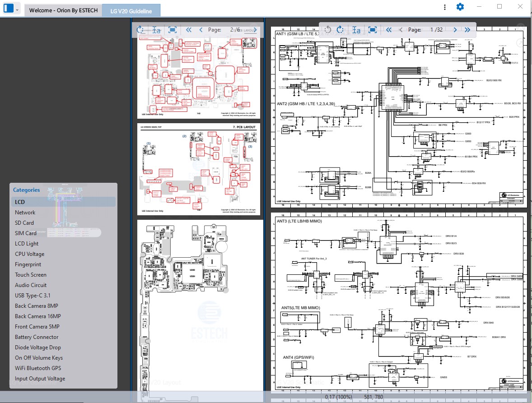The height and width of the screenshot is (403, 532).
Task: Jump to first page in schematic viewer
Action: (x=389, y=30)
